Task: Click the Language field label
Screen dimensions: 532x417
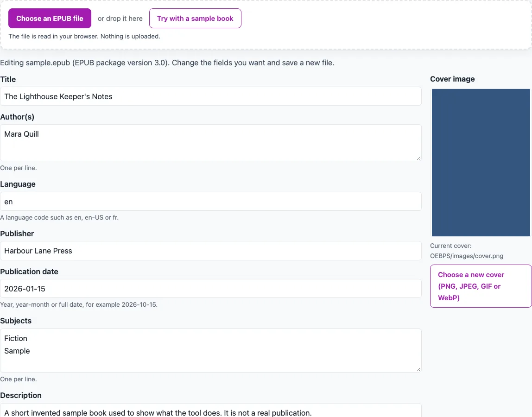Action: tap(18, 184)
